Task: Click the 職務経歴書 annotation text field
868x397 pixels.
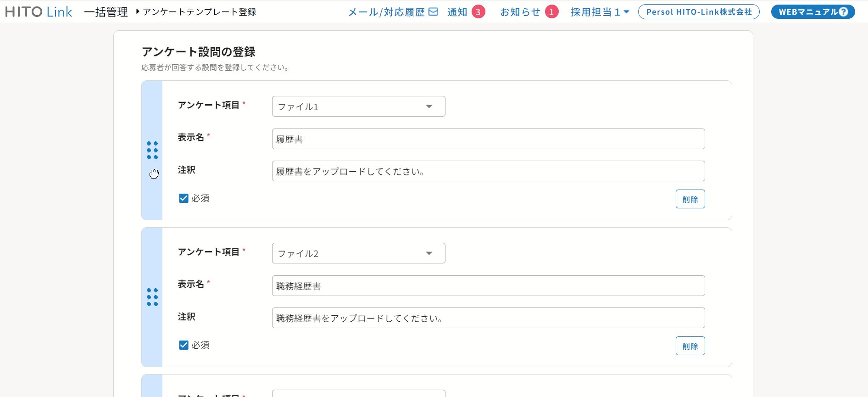Action: pyautogui.click(x=488, y=318)
